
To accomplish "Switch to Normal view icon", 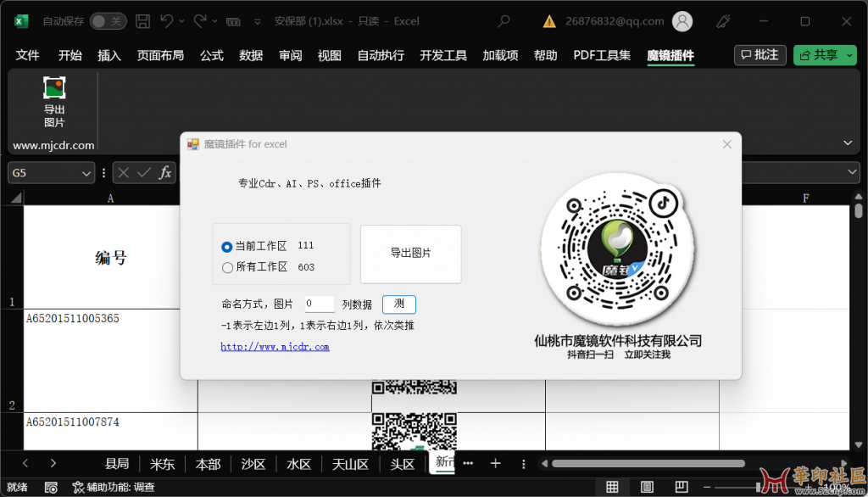I will point(612,487).
